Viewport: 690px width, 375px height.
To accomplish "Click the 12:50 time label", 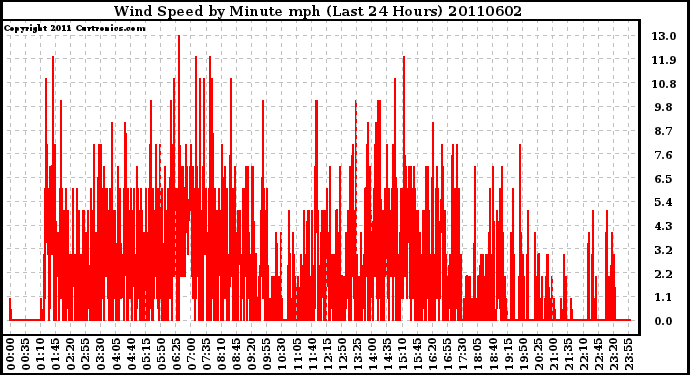I will [341, 355].
